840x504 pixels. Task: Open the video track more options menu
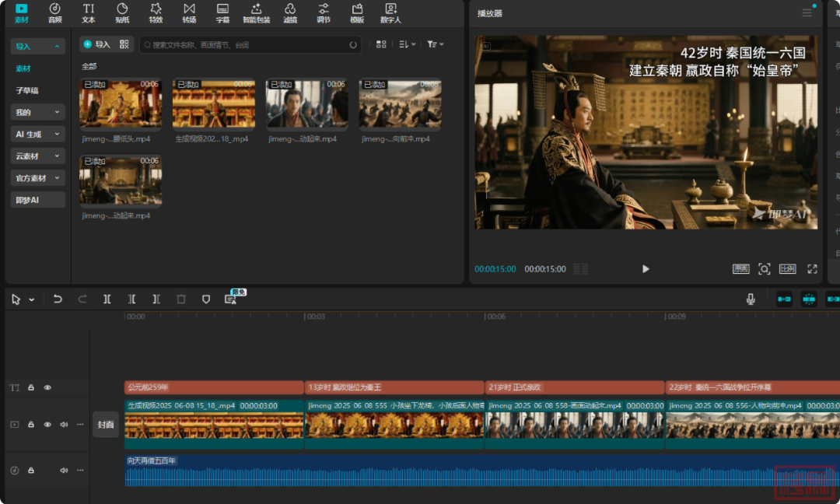(x=80, y=424)
